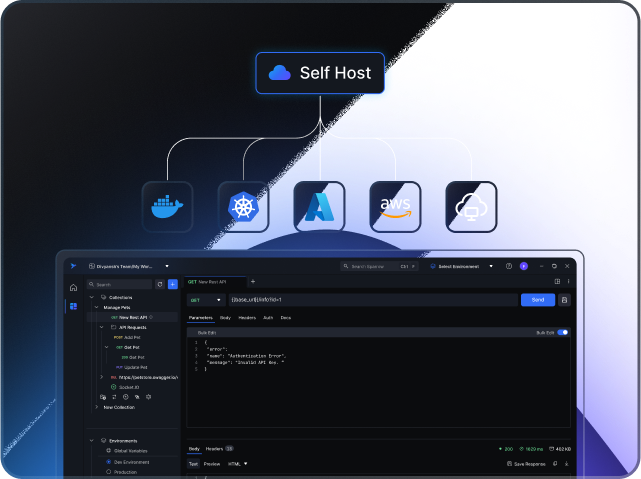The width and height of the screenshot is (641, 479).
Task: Open the team workspace dropdown arrow
Action: pyautogui.click(x=167, y=266)
